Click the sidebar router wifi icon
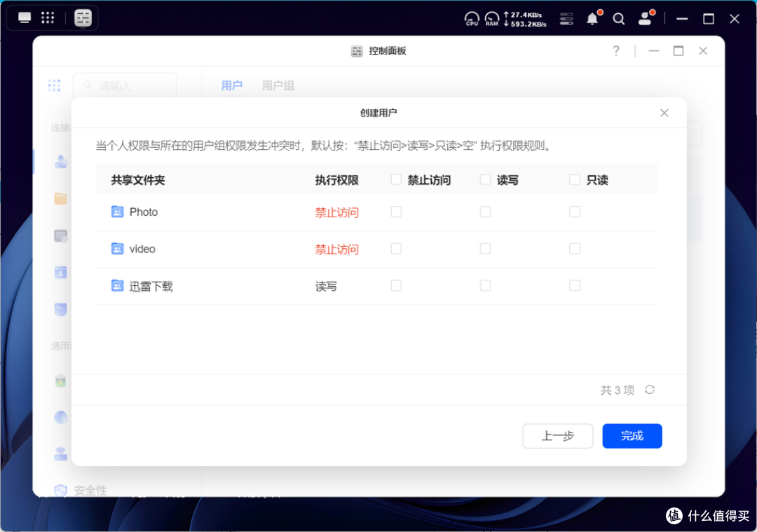This screenshot has height=532, width=757. (61, 453)
